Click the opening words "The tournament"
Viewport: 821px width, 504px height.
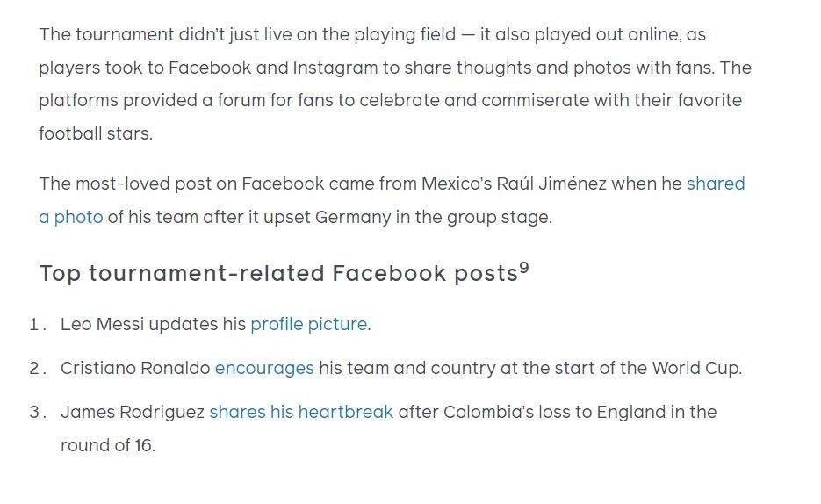106,34
